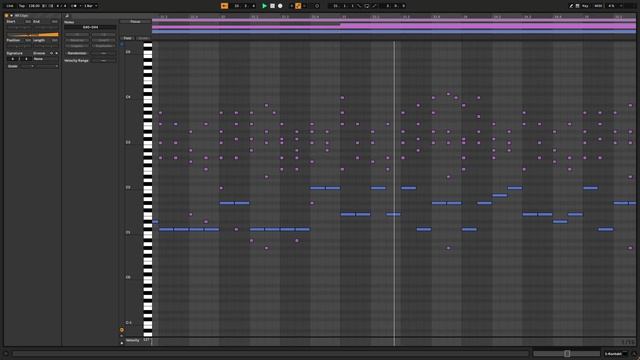Toggle the metronome
Image resolution: width=640 pixels, height=360 pixels.
[x=74, y=6]
